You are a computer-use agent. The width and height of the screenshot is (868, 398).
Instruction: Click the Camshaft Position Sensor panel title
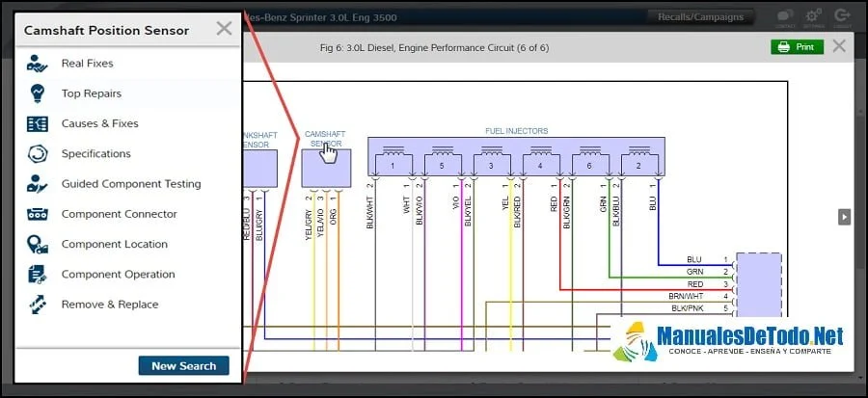click(106, 31)
